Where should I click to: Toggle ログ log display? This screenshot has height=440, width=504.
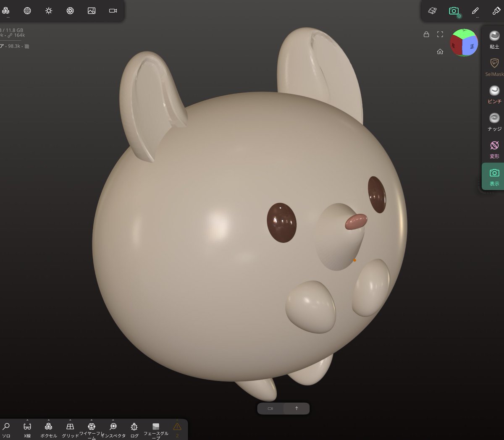coord(134,430)
